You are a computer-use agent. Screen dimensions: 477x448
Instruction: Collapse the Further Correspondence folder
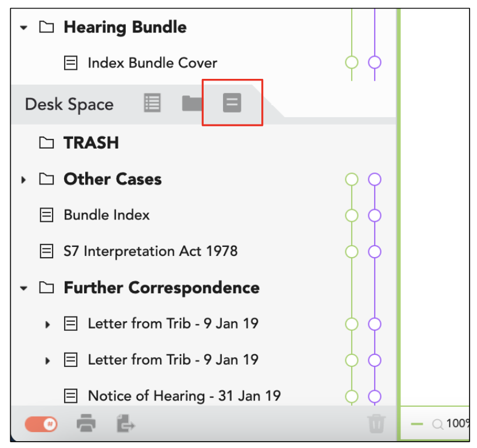point(23,288)
